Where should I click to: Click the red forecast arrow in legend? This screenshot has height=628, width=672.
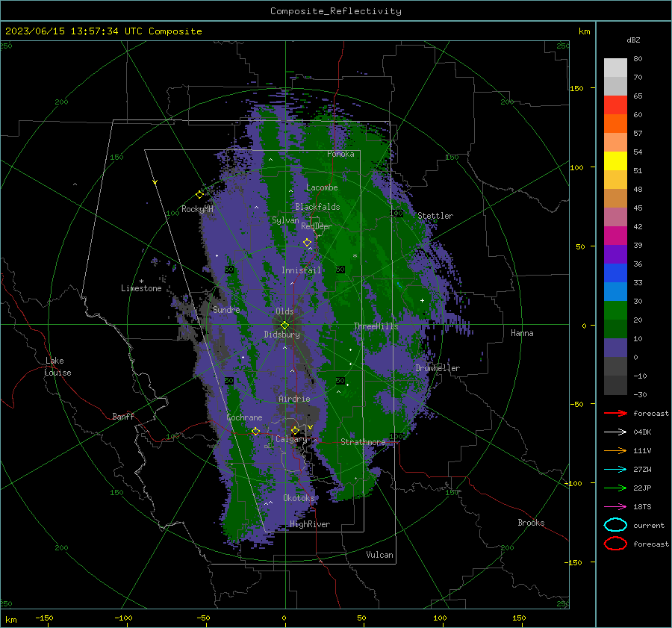tap(615, 413)
